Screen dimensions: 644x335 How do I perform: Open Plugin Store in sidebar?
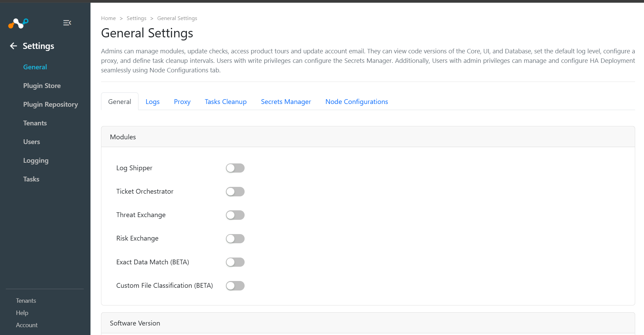point(42,86)
